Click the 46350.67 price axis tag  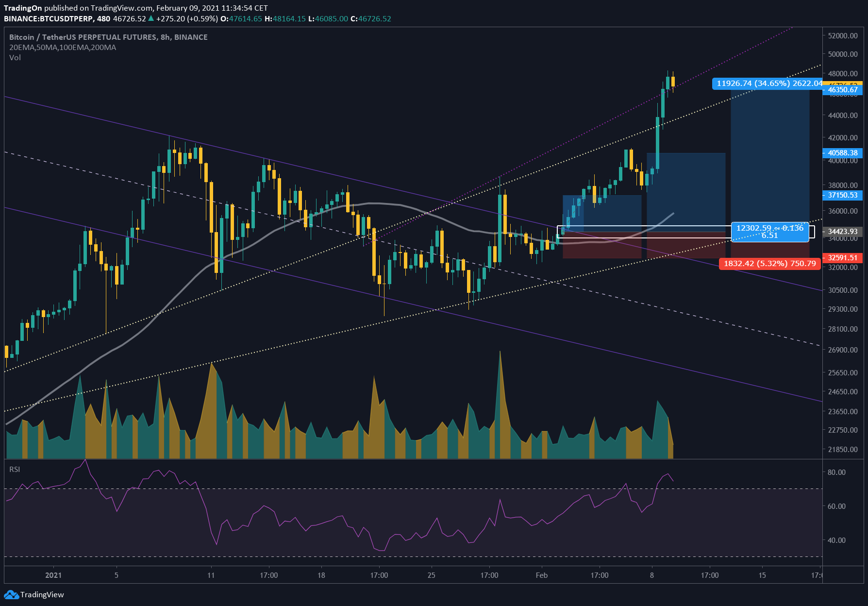(843, 90)
